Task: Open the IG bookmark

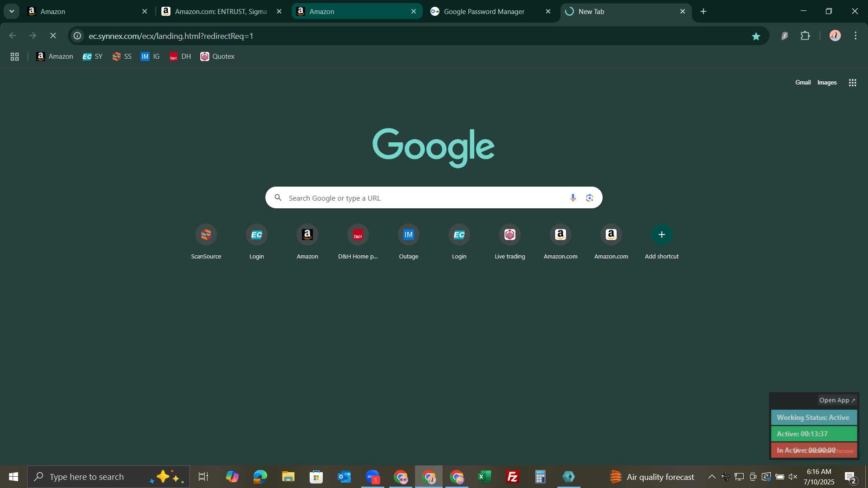Action: click(x=151, y=56)
